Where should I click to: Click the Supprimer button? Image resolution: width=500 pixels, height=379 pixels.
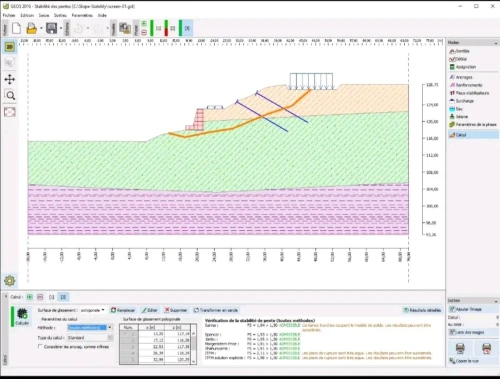[x=176, y=310]
